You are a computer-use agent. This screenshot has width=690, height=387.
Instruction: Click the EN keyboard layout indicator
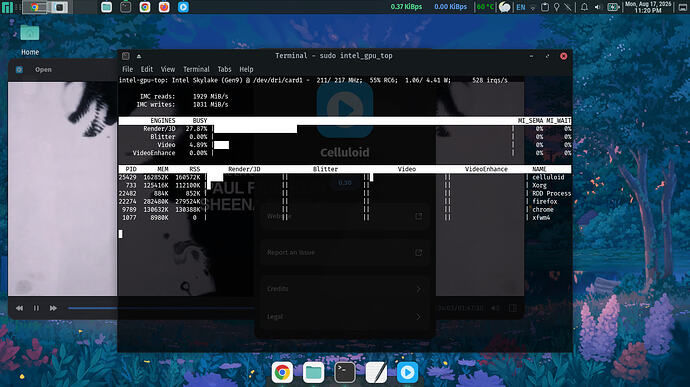click(521, 7)
